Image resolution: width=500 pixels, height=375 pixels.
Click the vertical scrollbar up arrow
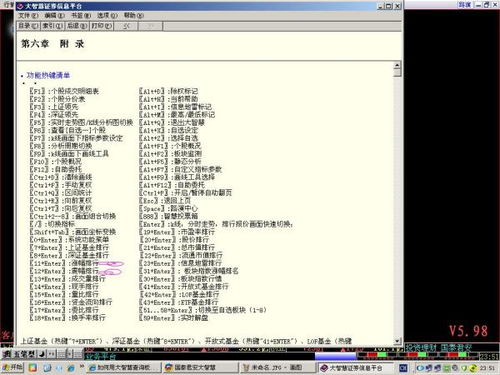click(397, 65)
